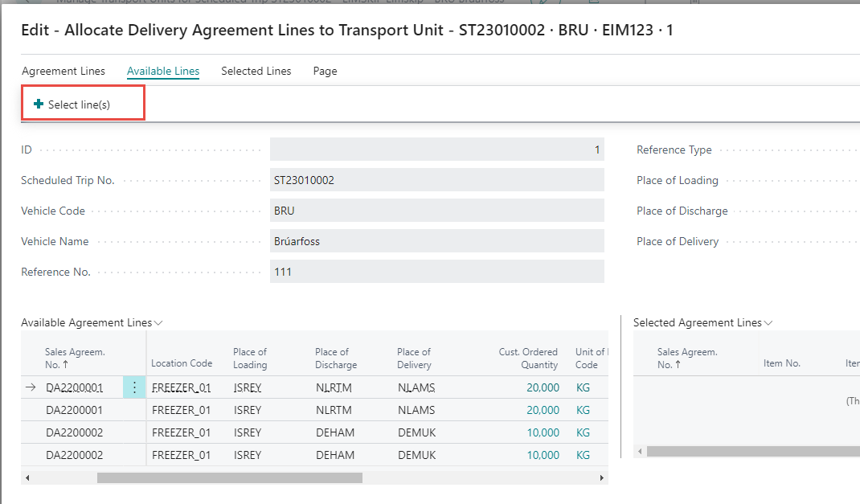Expand the Selected Agreement Lines dropdown

click(768, 323)
